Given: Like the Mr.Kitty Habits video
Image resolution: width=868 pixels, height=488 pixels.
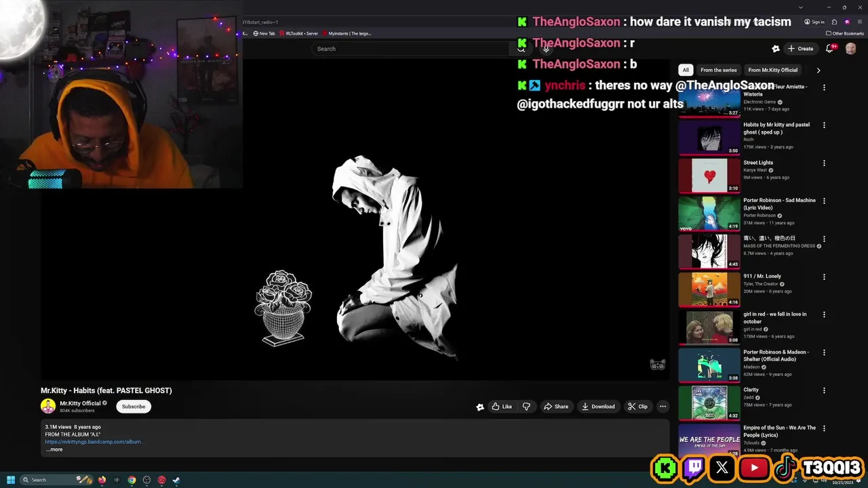Looking at the screenshot, I should pyautogui.click(x=502, y=407).
